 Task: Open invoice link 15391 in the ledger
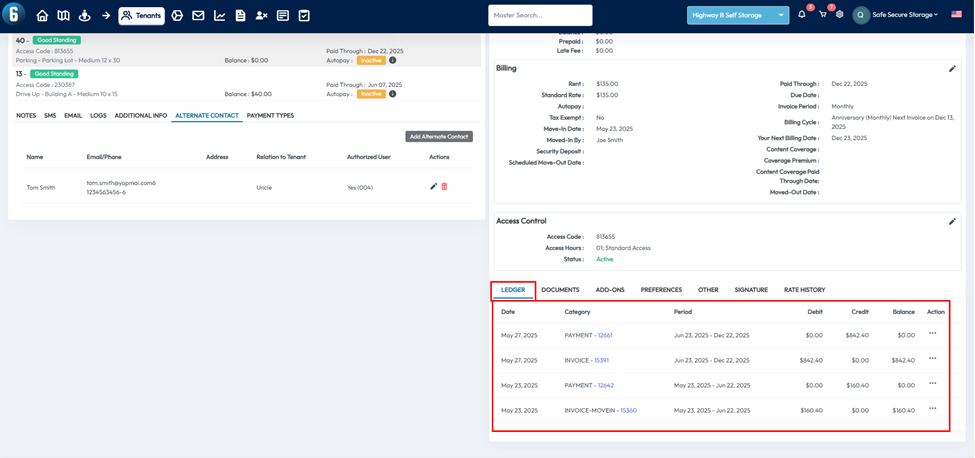(601, 360)
